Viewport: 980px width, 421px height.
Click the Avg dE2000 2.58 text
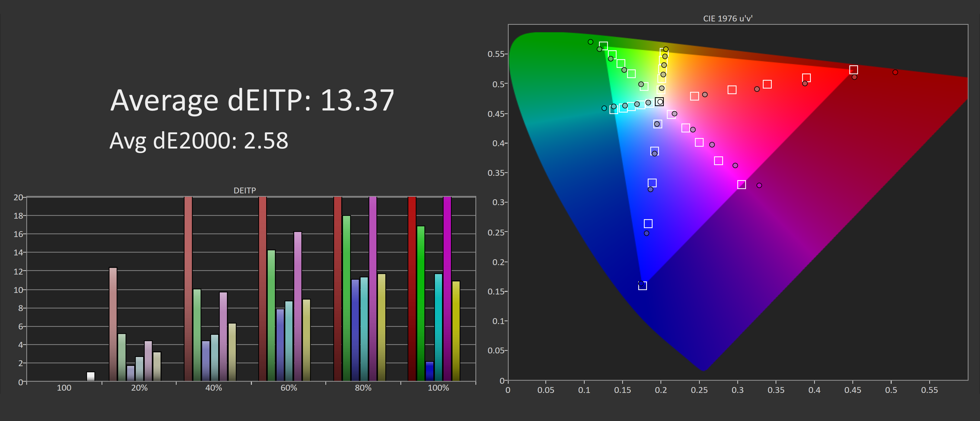point(199,141)
